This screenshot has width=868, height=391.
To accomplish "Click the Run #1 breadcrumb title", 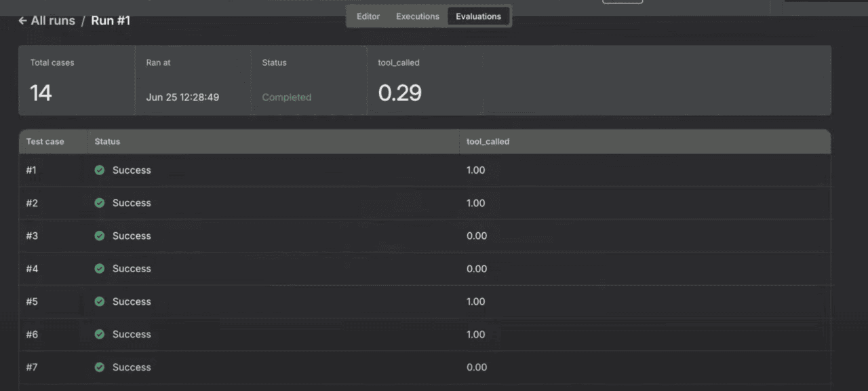I will coord(111,21).
